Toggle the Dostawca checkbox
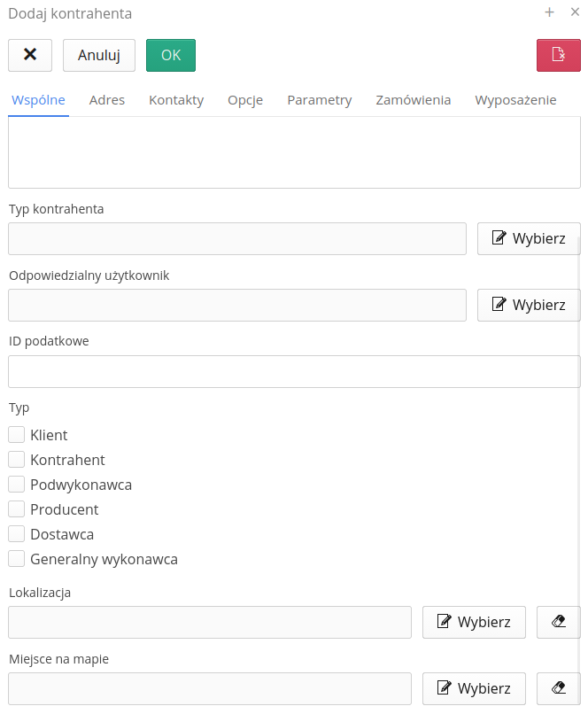 (x=17, y=534)
